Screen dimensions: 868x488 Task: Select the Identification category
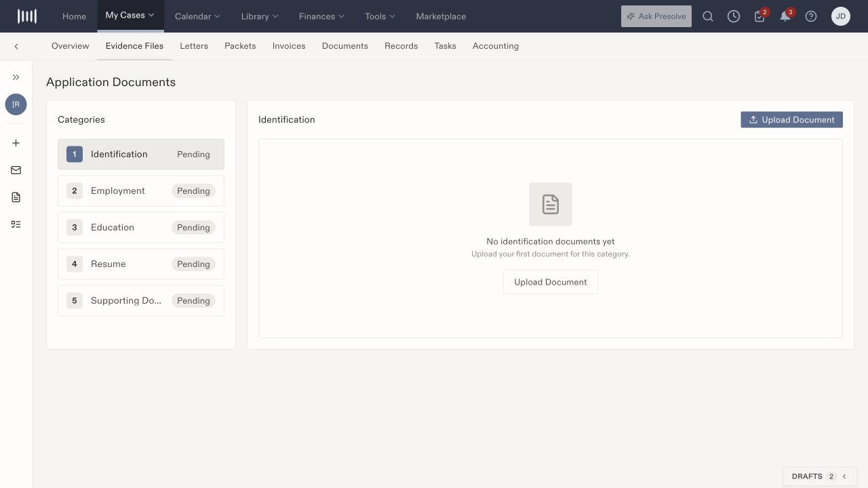[x=141, y=154]
